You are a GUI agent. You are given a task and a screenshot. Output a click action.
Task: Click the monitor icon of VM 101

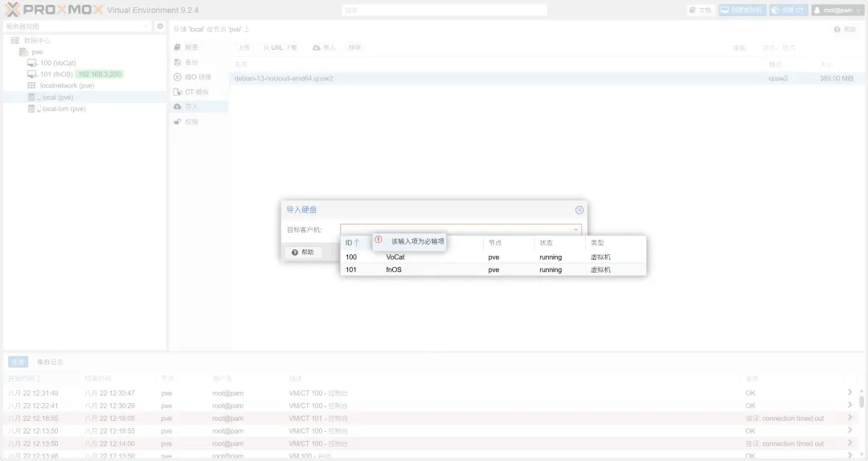(32, 74)
